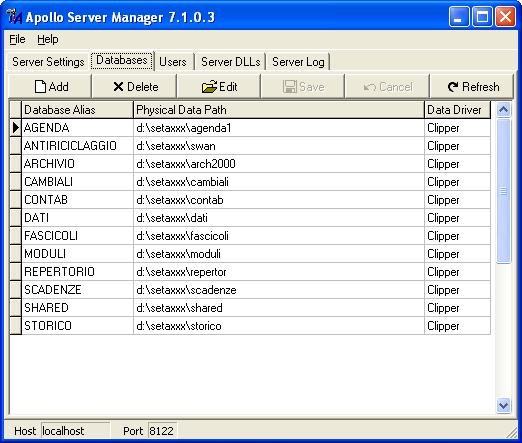Screen dimensions: 522x443
Task: Minimize the Apollo Server Manager window
Action: pos(459,17)
